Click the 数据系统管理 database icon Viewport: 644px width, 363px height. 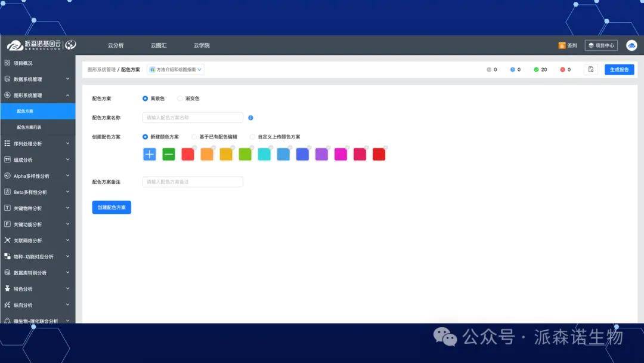click(7, 79)
